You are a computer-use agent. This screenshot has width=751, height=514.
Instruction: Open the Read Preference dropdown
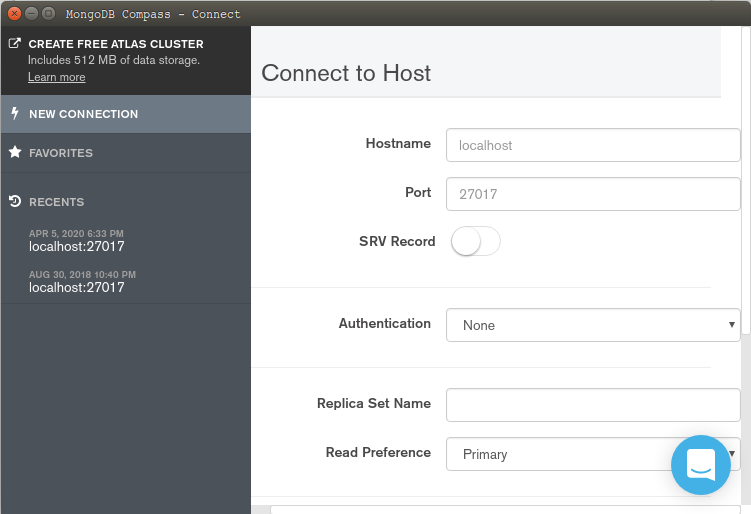point(593,454)
